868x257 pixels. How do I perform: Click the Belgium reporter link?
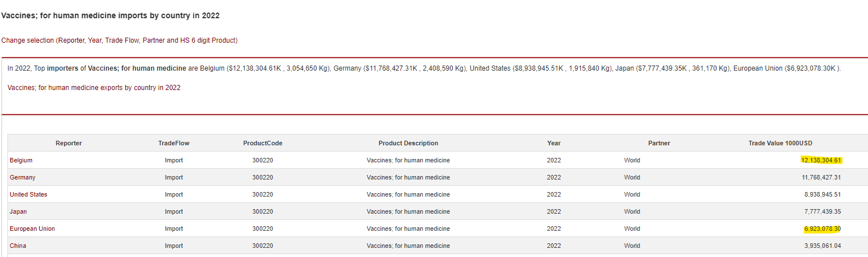coord(21,160)
